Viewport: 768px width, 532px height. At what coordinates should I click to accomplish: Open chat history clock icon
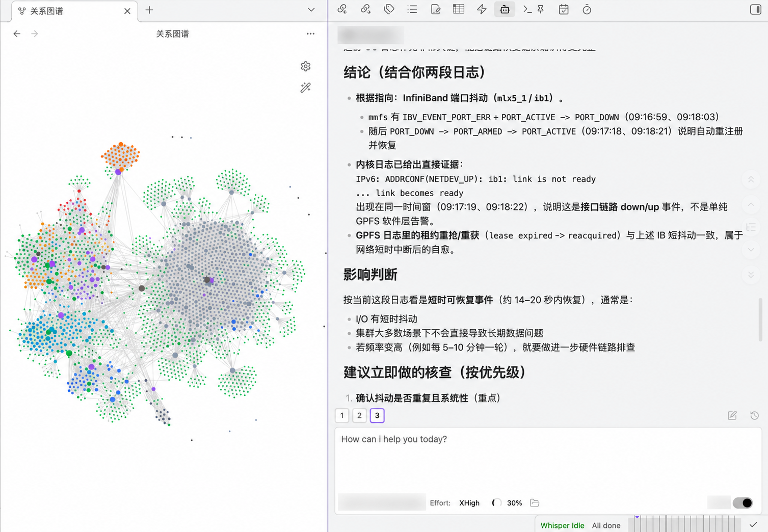pyautogui.click(x=755, y=415)
